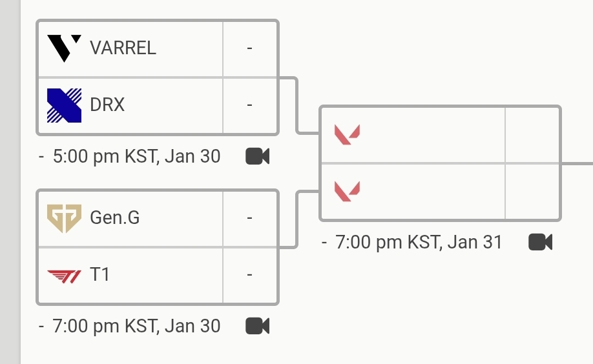
Task: Open video for Jan 31 semifinal match
Action: tap(540, 242)
